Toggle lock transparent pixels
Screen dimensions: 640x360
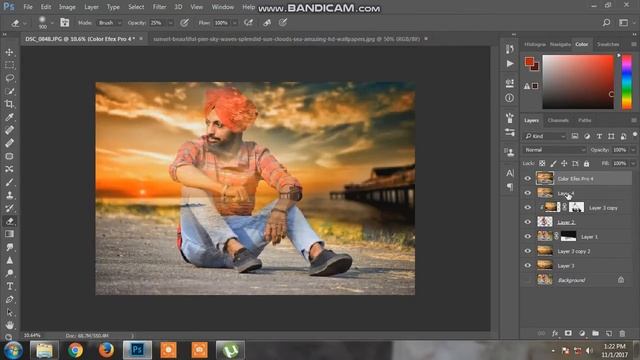542,163
